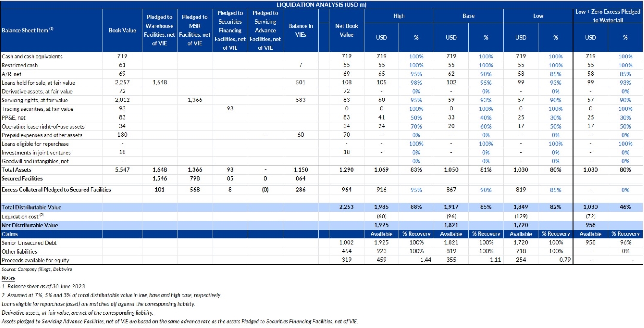Image resolution: width=644 pixels, height=328 pixels.
Task: Select the Base scenario header cell
Action: tap(468, 16)
